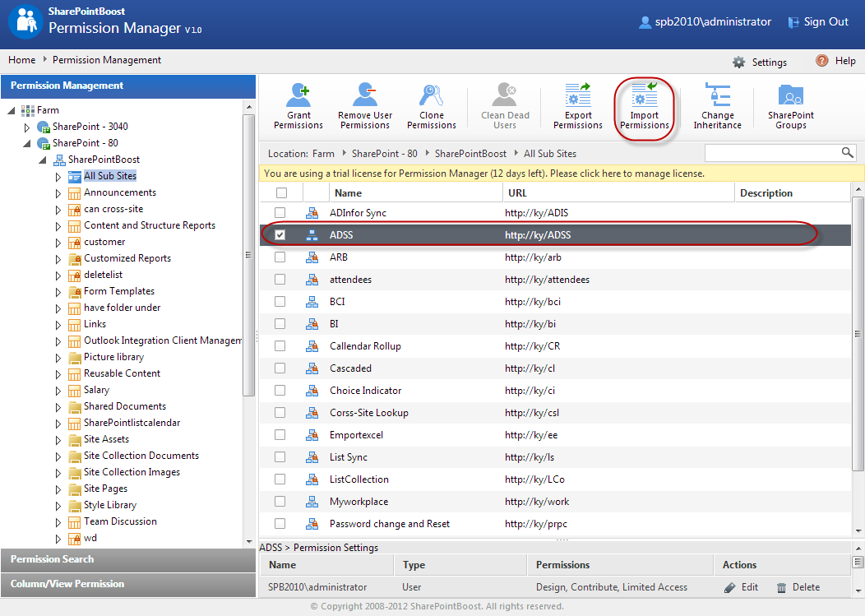Click the Help question mark icon
The width and height of the screenshot is (865, 616).
pos(822,61)
